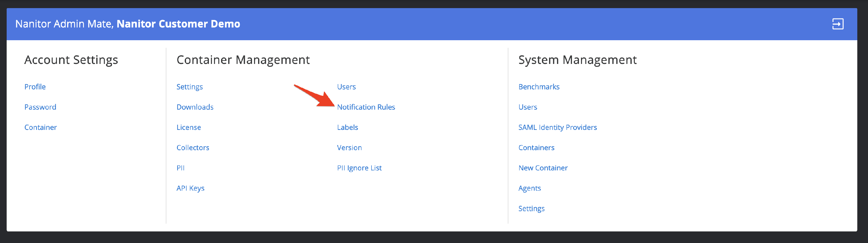Click the License link

[188, 127]
